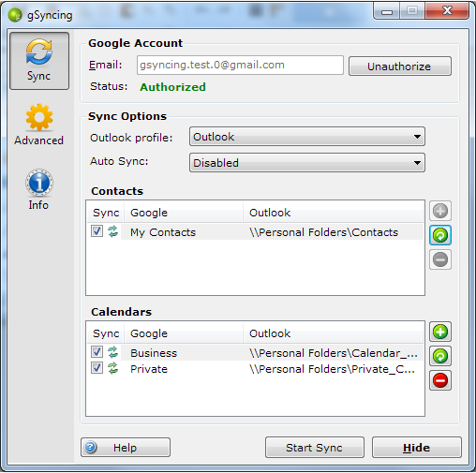Minimize the gSyncing window
This screenshot has height=473, width=476.
tap(386, 11)
